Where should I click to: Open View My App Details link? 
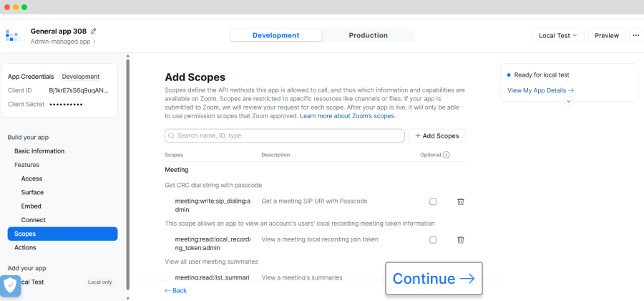[540, 90]
